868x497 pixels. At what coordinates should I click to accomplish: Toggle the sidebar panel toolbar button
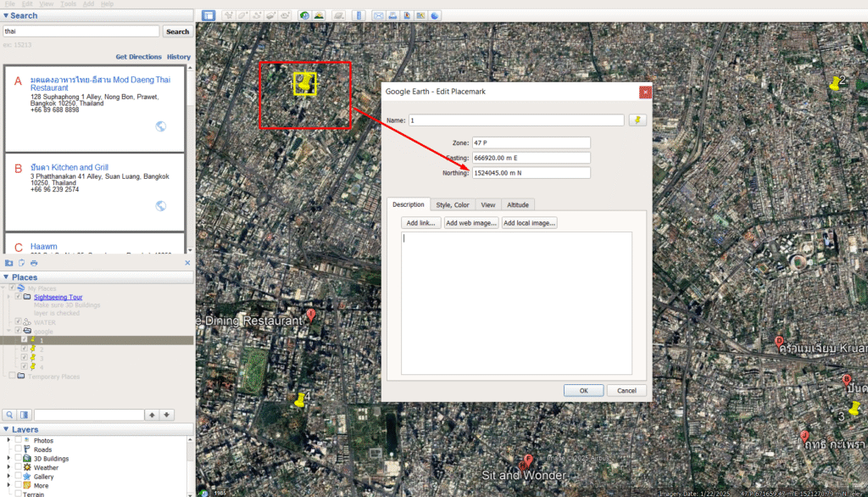(x=209, y=15)
